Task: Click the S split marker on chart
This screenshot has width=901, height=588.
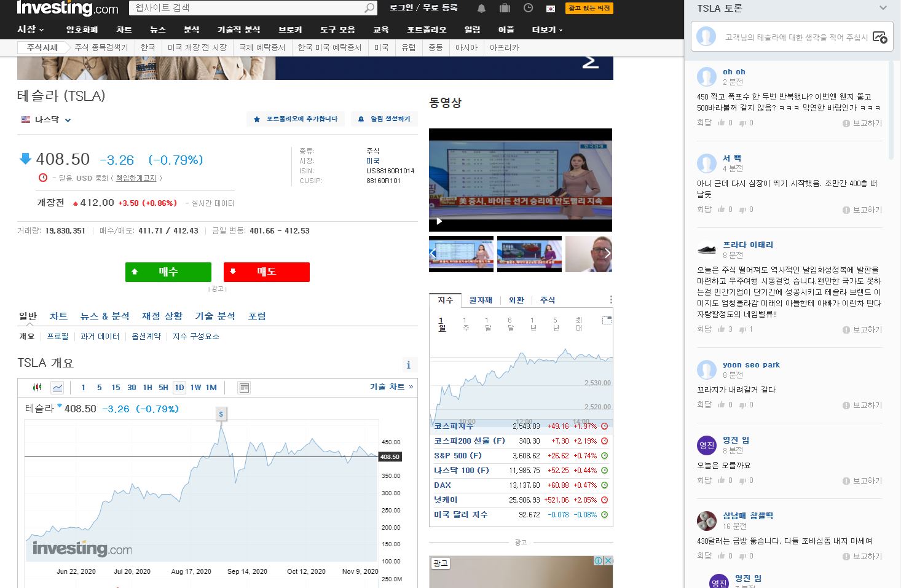Action: click(221, 414)
